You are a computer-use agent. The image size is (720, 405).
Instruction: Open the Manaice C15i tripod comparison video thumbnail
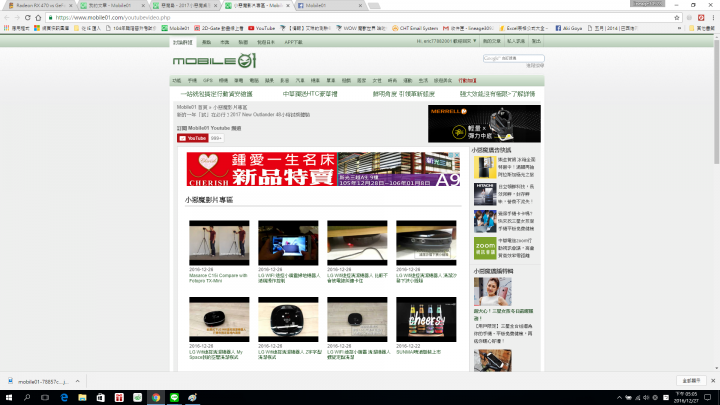coord(219,242)
